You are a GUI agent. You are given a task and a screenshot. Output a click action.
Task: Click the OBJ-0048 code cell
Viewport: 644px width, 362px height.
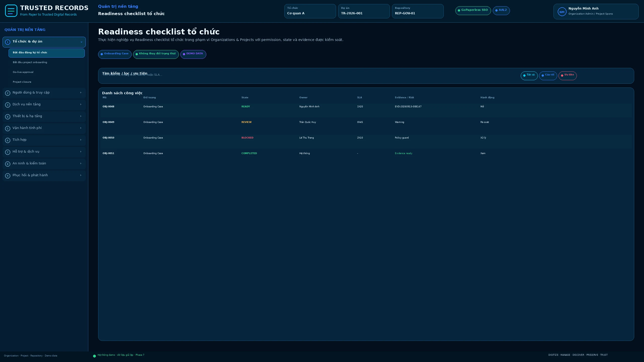(x=108, y=107)
